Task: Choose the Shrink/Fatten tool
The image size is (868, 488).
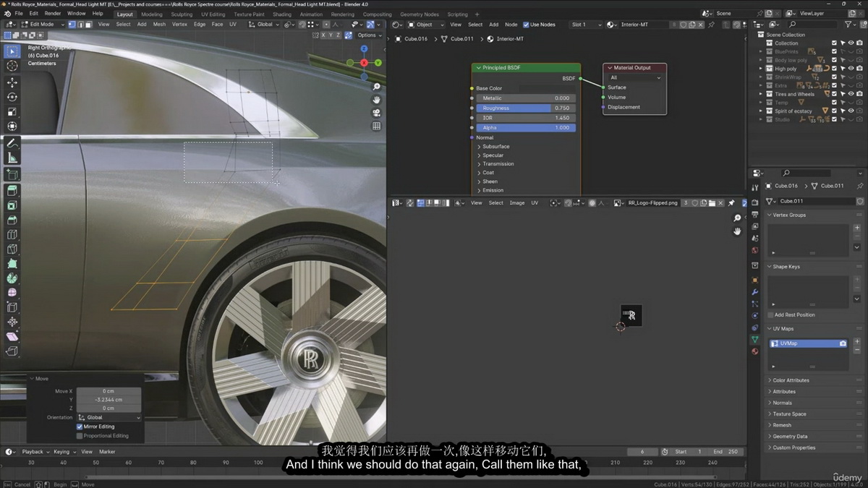Action: pyautogui.click(x=12, y=322)
